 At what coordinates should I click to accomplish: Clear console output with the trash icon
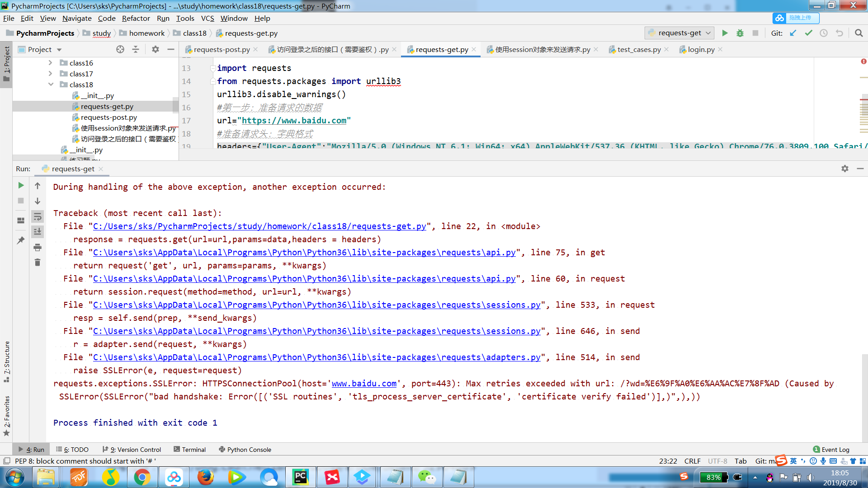38,262
